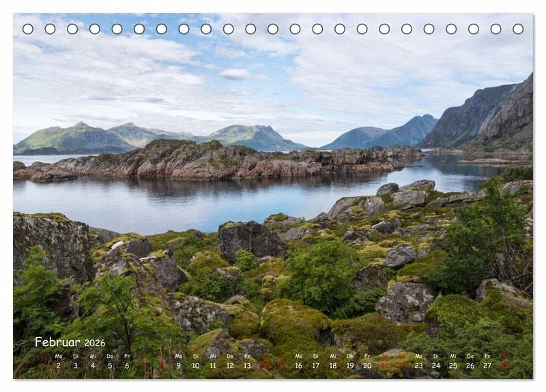Click the 'Februar 2026' month heading
The height and width of the screenshot is (392, 546).
[x=70, y=342]
